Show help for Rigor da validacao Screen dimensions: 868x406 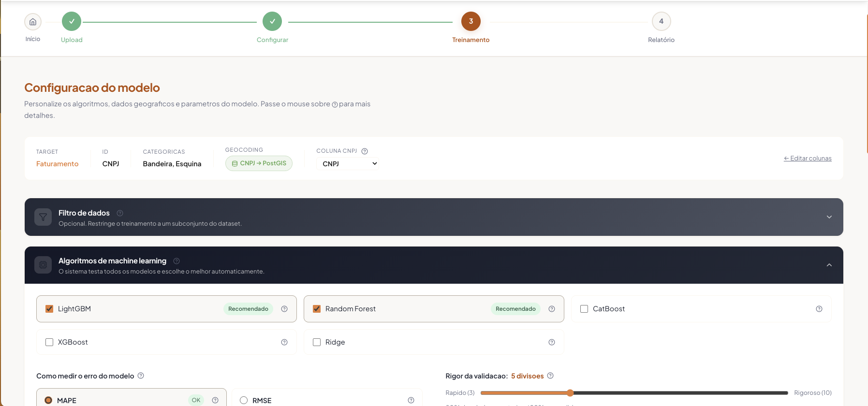click(550, 376)
